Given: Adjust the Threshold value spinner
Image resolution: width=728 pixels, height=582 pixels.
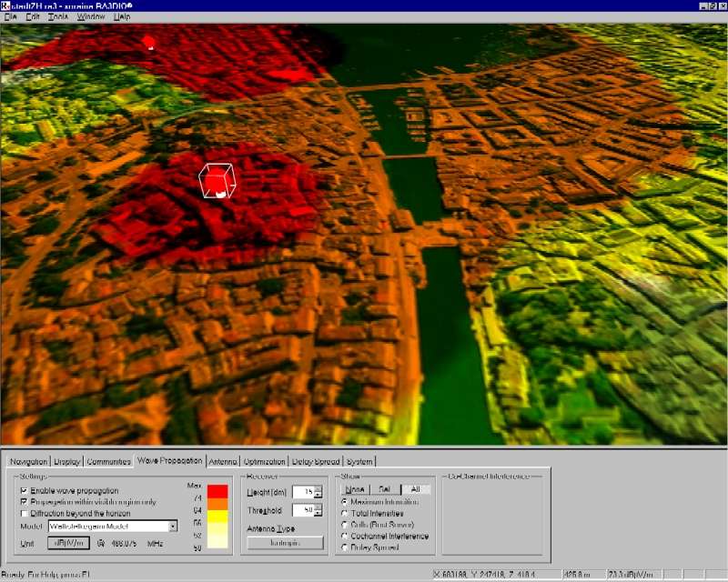Looking at the screenshot, I should pos(318,510).
